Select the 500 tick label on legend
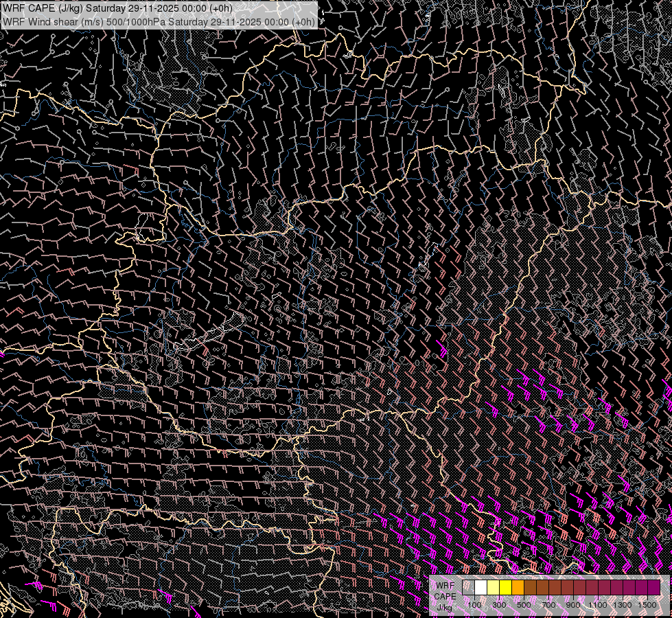 pos(524,605)
